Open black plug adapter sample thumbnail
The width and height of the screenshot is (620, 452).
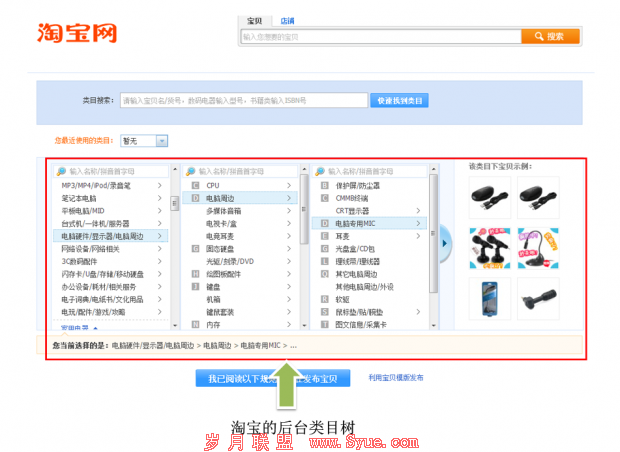point(538,299)
